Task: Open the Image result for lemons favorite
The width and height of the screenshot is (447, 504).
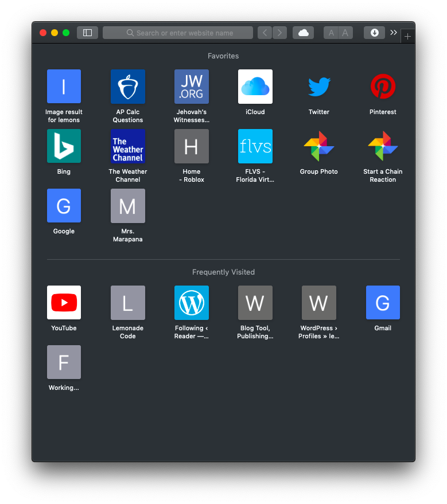Action: coord(64,87)
